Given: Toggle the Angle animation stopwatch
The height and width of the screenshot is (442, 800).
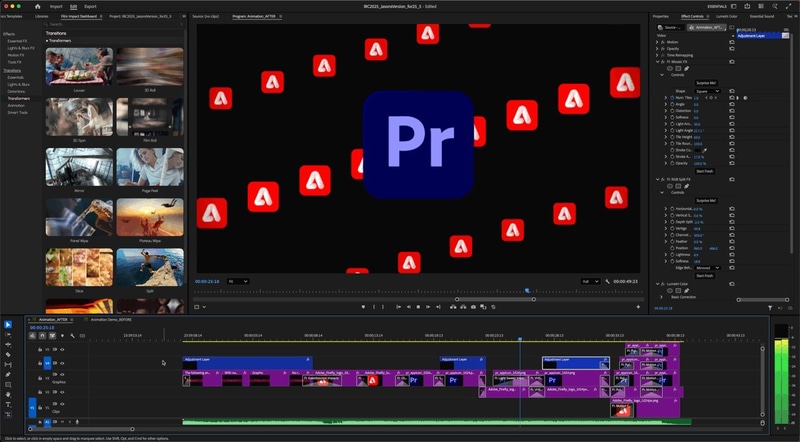Looking at the screenshot, I should (x=672, y=104).
